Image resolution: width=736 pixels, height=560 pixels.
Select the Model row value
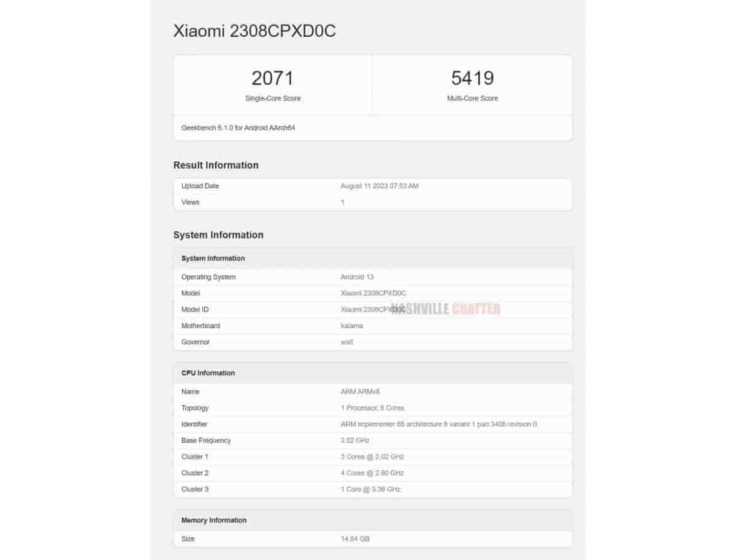pyautogui.click(x=373, y=293)
